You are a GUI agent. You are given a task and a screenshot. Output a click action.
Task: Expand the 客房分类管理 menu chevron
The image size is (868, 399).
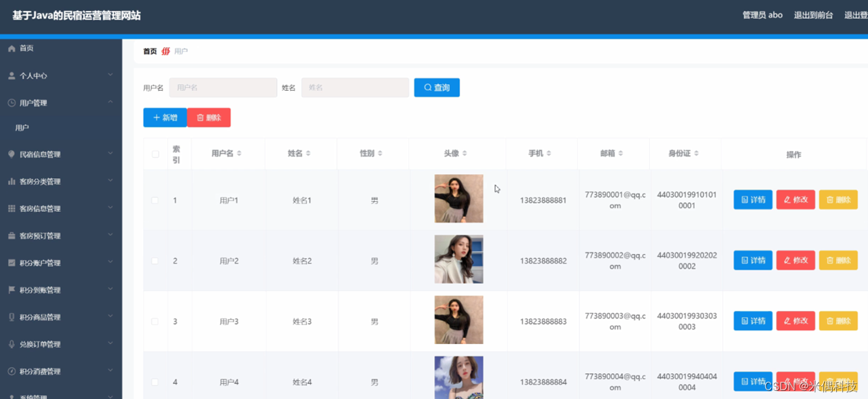pyautogui.click(x=110, y=181)
